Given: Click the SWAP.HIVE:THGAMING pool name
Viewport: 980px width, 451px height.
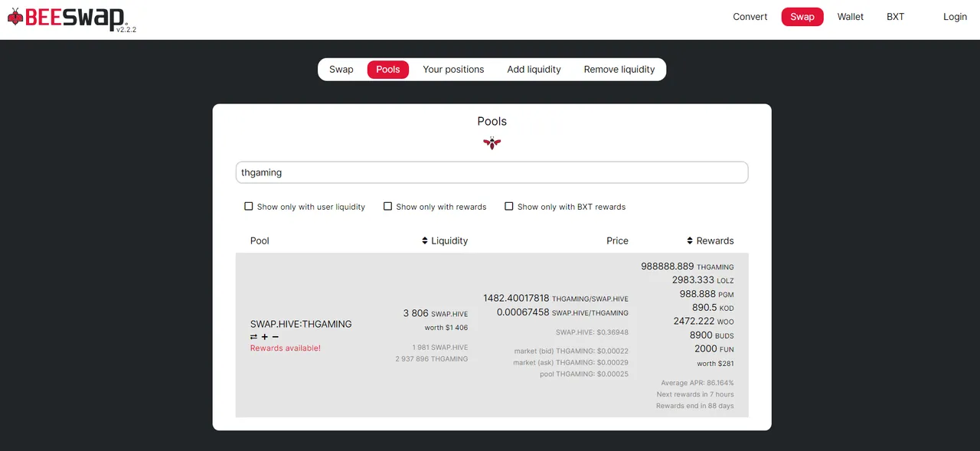Looking at the screenshot, I should (x=301, y=324).
